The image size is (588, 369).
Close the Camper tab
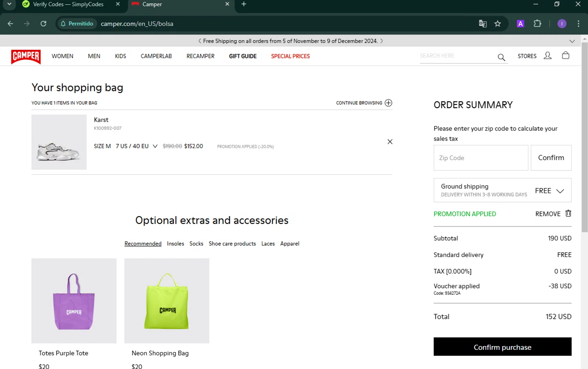point(227,4)
